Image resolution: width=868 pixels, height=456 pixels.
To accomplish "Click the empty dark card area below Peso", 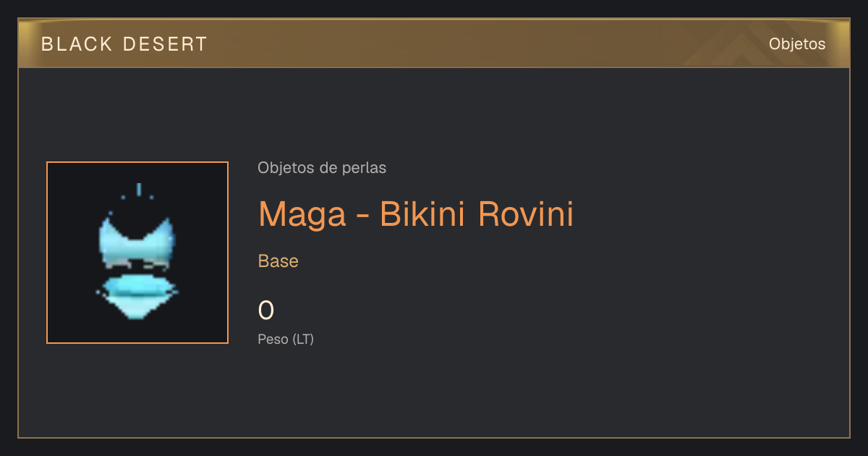I will tap(506, 394).
